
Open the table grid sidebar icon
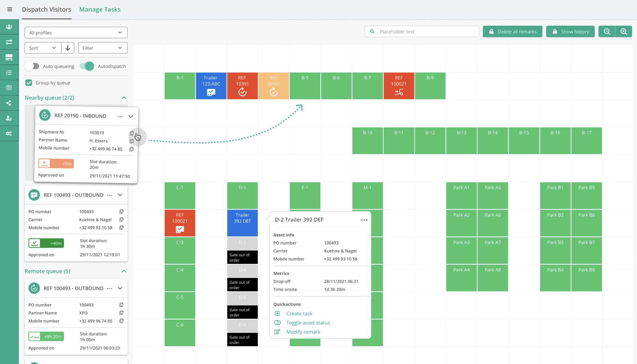click(x=9, y=88)
